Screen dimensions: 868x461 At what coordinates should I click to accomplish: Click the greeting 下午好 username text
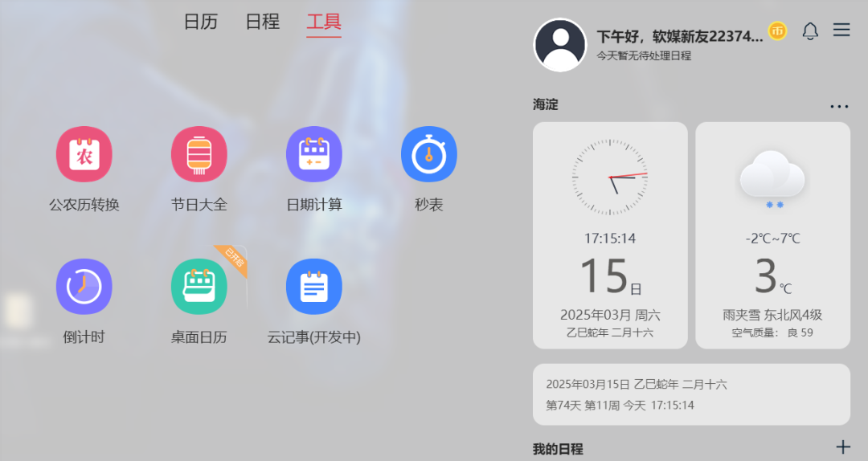(x=680, y=36)
